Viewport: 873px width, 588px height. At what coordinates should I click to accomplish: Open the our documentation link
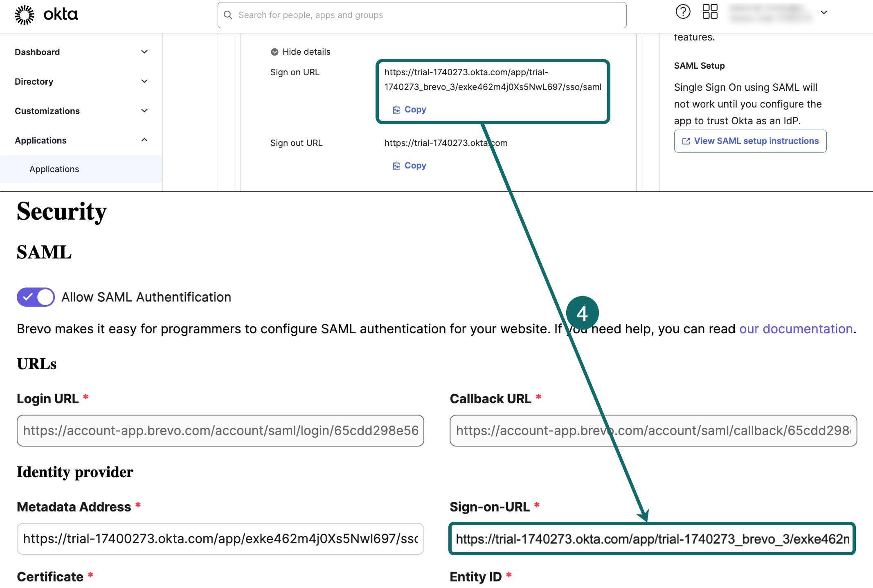(796, 329)
